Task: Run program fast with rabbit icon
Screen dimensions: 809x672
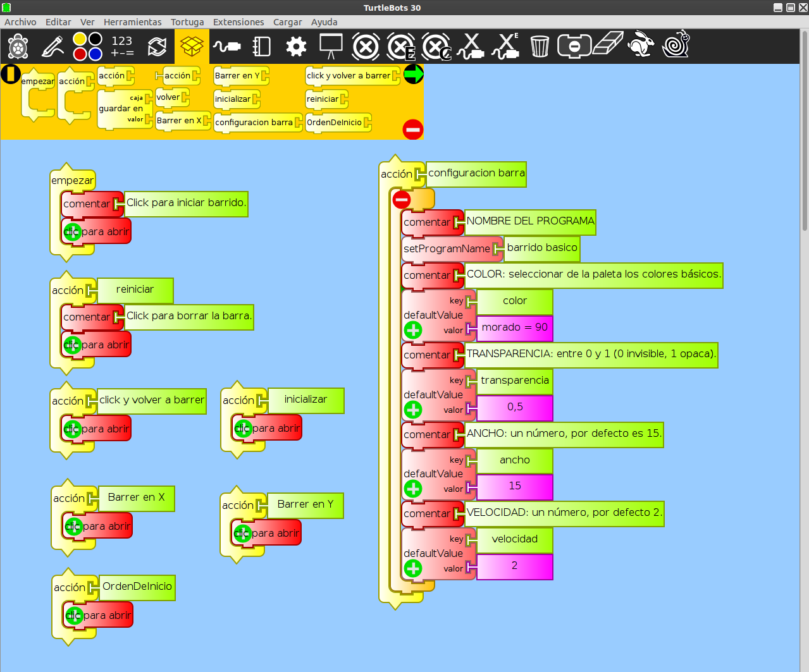Action: point(642,45)
